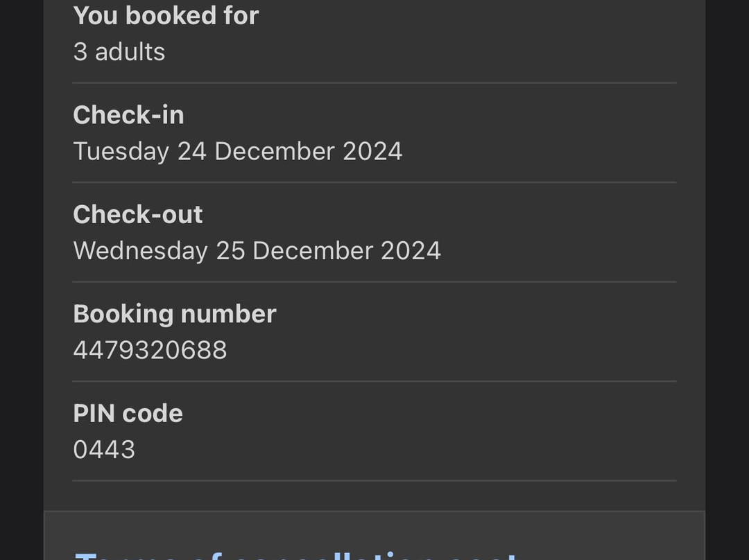
Task: Click the "Check-out" label
Action: click(x=137, y=215)
